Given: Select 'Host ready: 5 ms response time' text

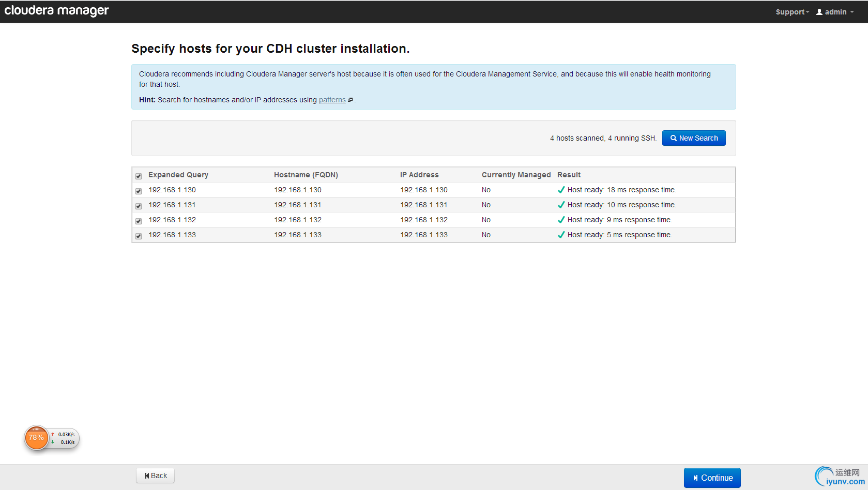Looking at the screenshot, I should tap(620, 235).
